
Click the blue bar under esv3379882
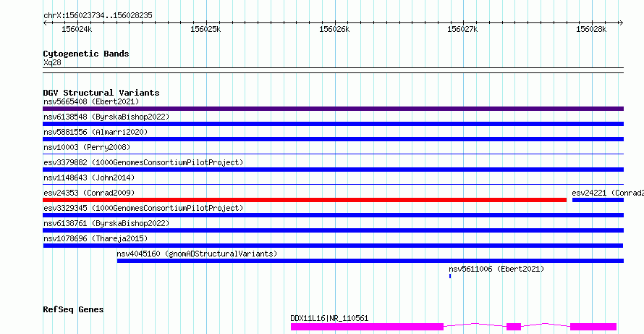[333, 170]
